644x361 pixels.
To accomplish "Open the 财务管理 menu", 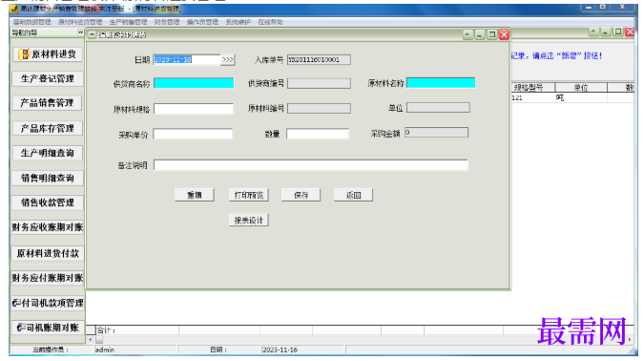I will pos(167,22).
